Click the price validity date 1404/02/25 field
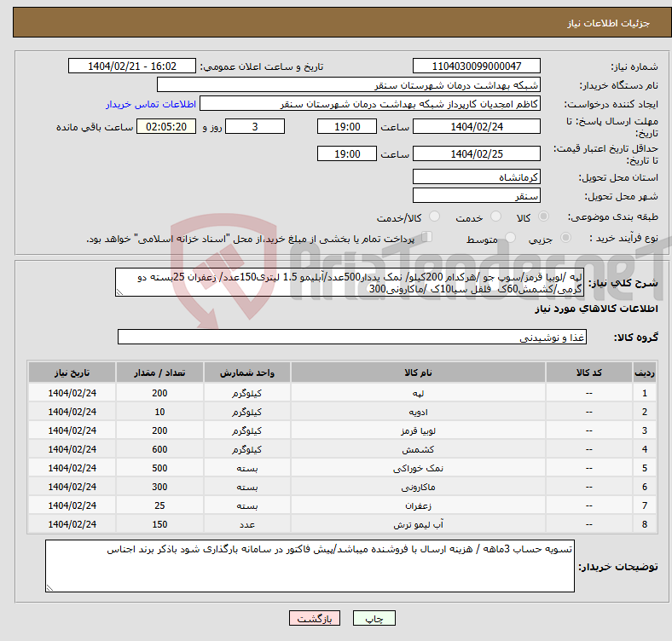The height and width of the screenshot is (641, 672). pyautogui.click(x=476, y=154)
